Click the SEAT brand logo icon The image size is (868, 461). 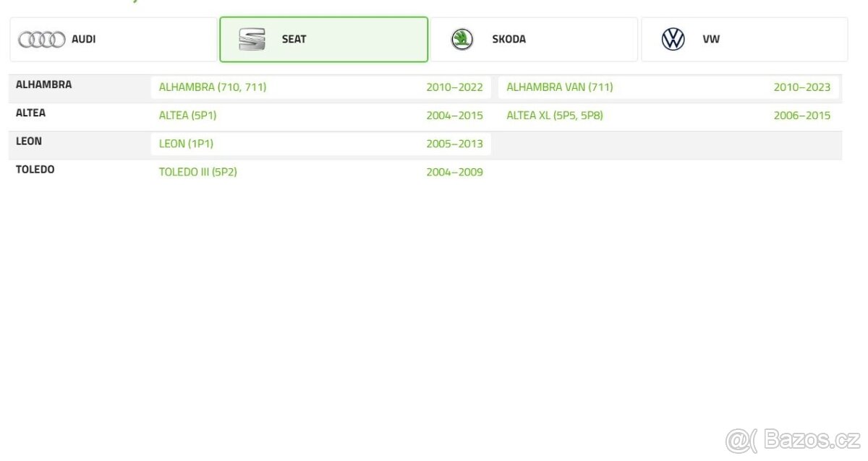tap(252, 39)
